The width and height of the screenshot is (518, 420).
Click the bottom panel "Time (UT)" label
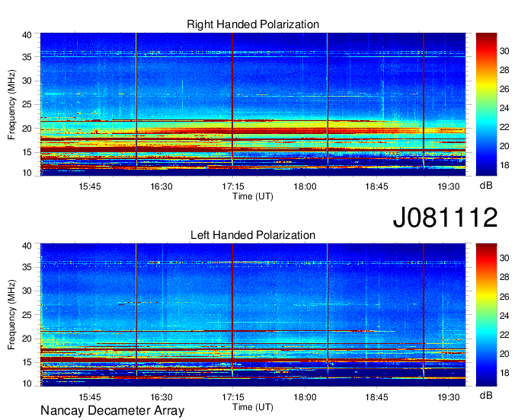[x=253, y=407]
